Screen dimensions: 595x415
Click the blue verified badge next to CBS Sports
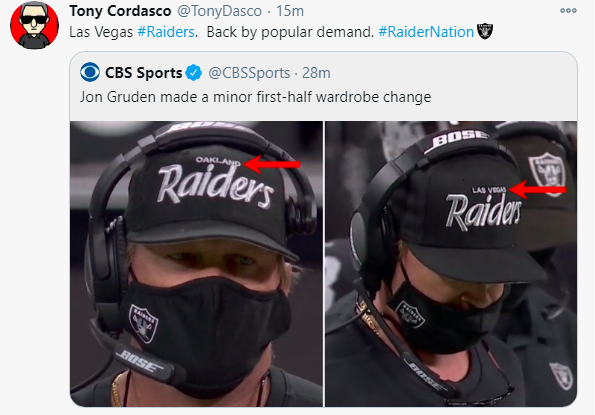pos(194,72)
